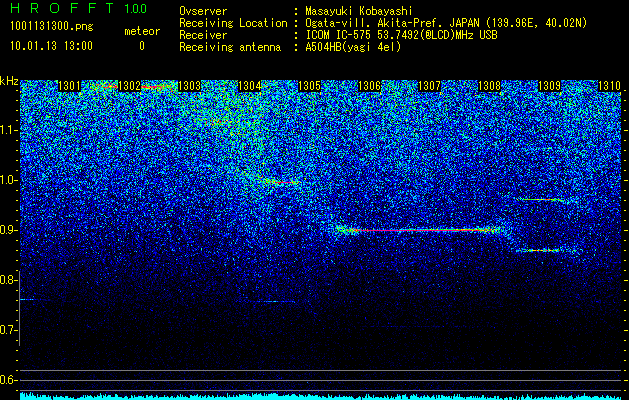Click the date stamp 10.01.13 13:00
629x400 pixels.
pyautogui.click(x=51, y=46)
